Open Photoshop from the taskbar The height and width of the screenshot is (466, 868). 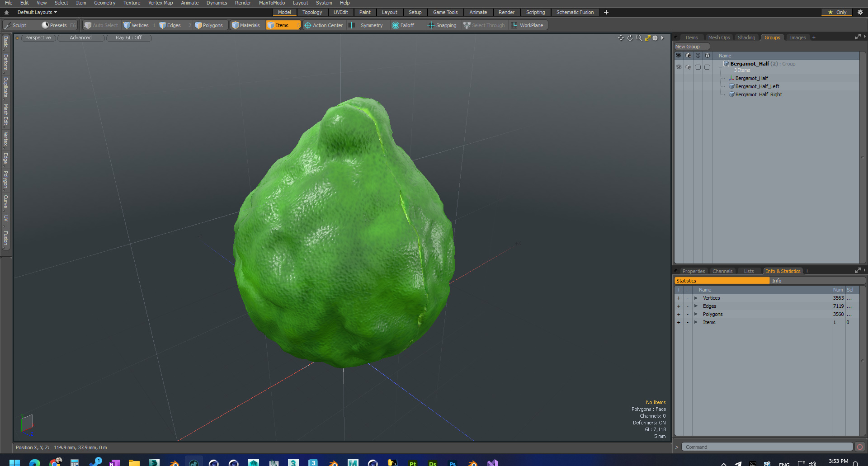coord(453,463)
